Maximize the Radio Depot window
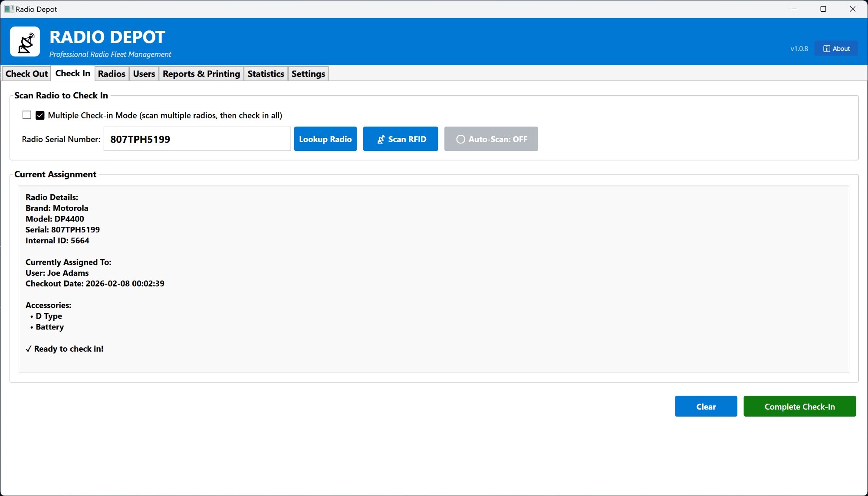The image size is (868, 496). 823,9
